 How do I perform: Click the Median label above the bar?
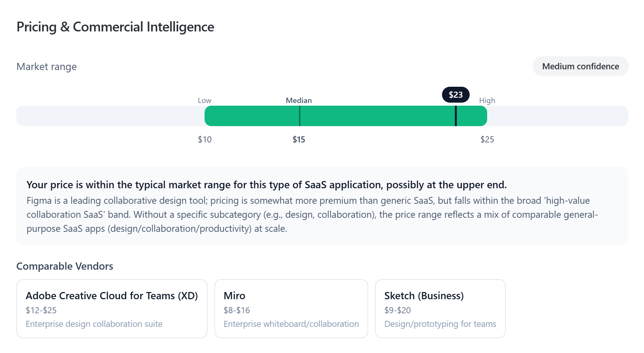299,100
